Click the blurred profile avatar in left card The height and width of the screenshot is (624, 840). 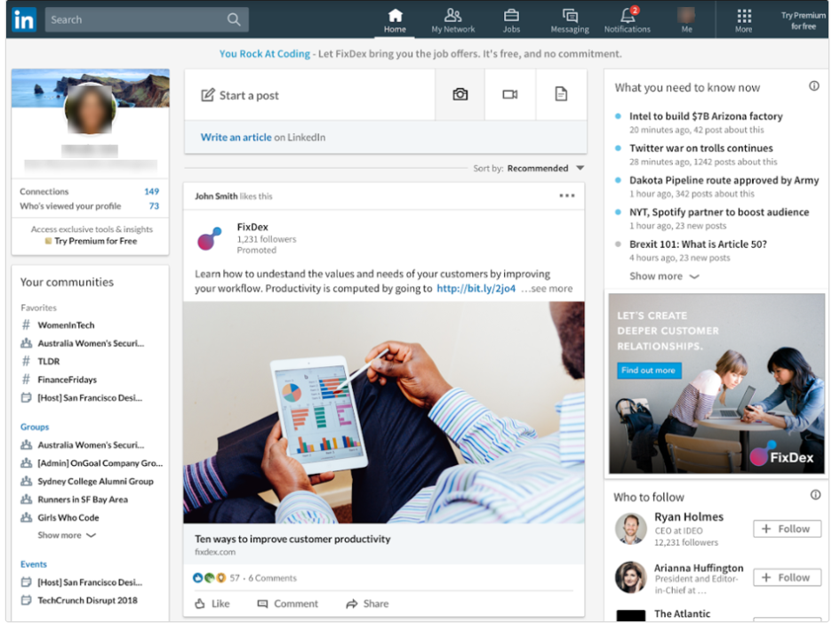[x=90, y=108]
